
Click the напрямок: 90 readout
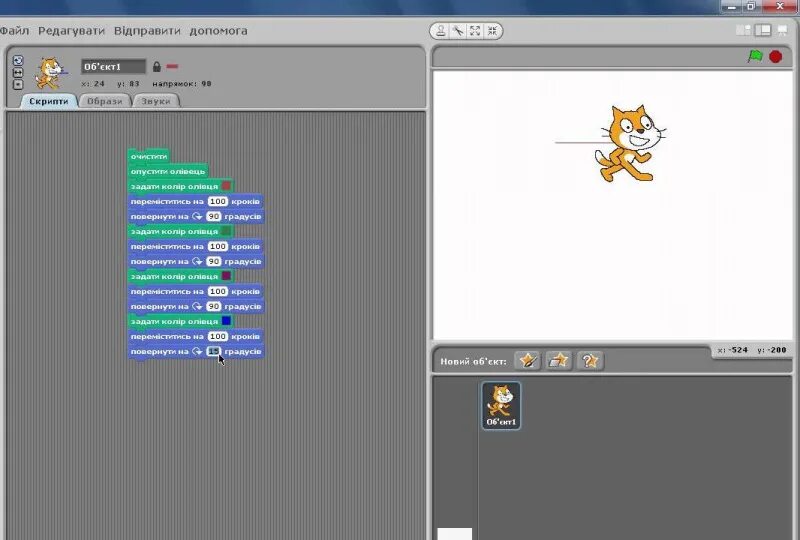coord(182,83)
